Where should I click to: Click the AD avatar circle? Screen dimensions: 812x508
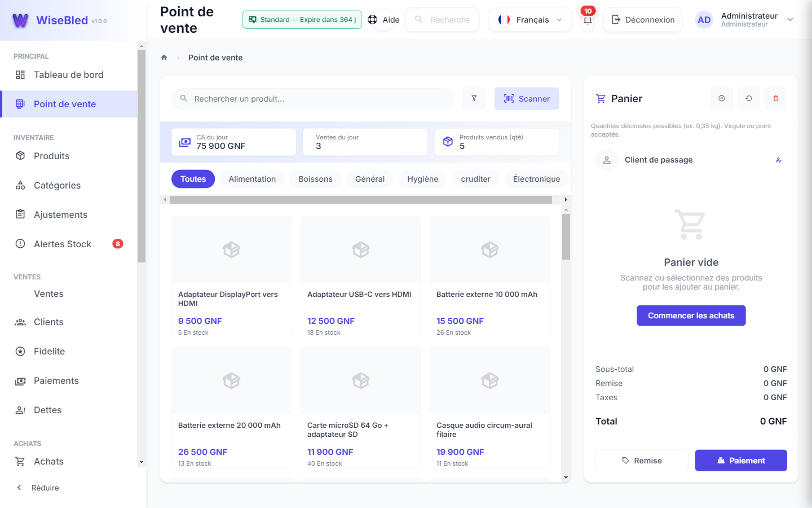click(x=704, y=20)
